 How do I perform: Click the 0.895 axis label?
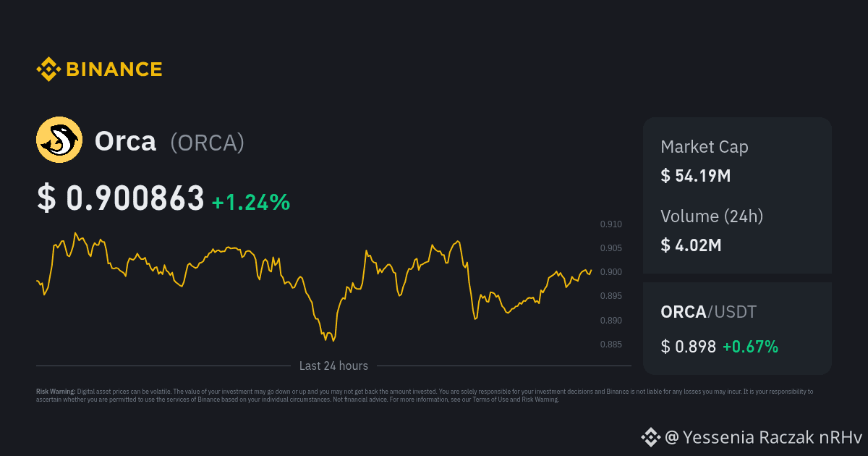(x=610, y=296)
